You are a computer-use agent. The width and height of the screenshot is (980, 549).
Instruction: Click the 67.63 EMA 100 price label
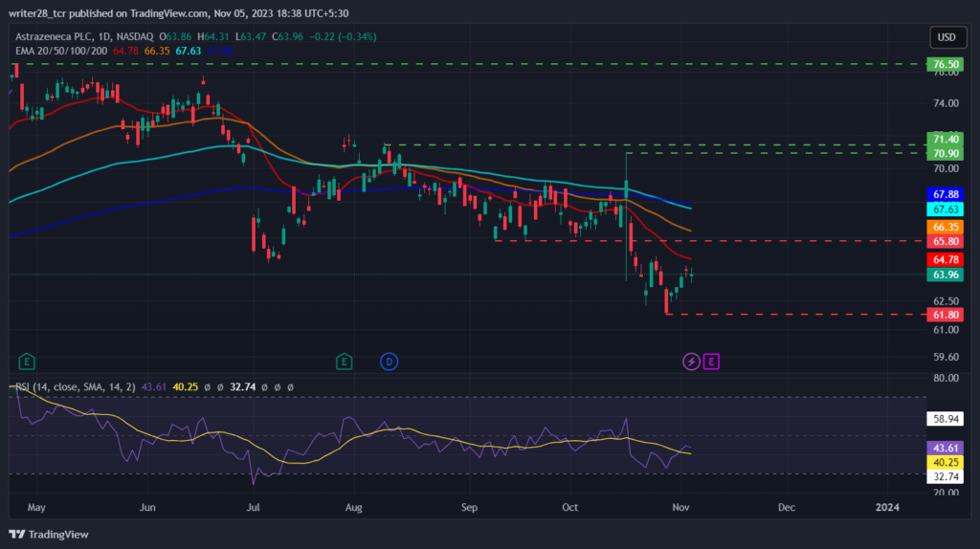(x=945, y=209)
